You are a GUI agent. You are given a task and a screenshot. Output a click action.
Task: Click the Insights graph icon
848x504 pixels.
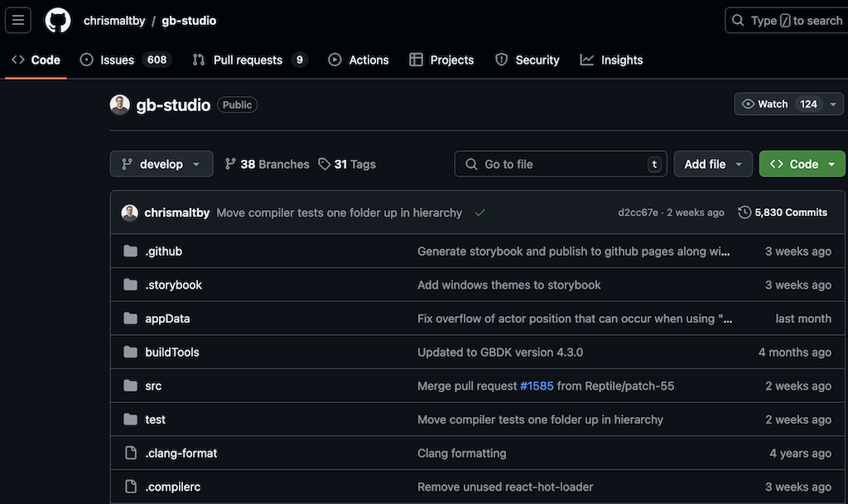(587, 60)
